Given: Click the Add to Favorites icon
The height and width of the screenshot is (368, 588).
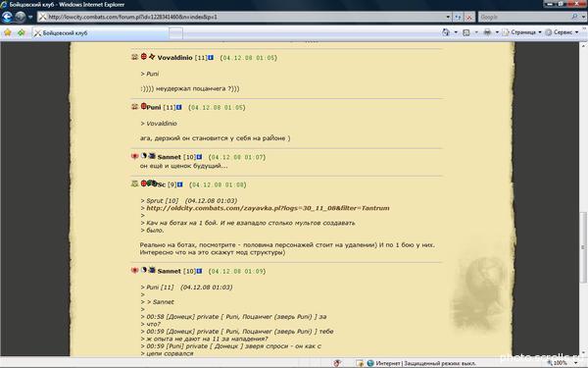Looking at the screenshot, I should (x=21, y=32).
